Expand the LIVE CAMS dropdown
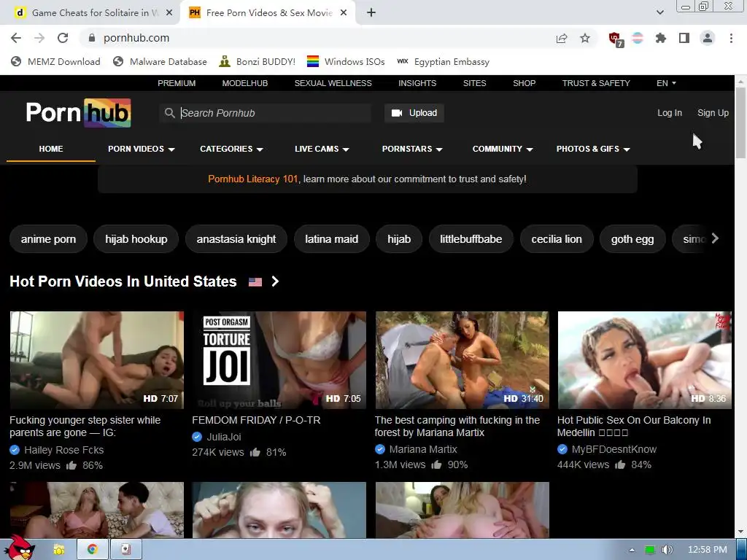Screen dimensions: 747x560 [x=322, y=149]
